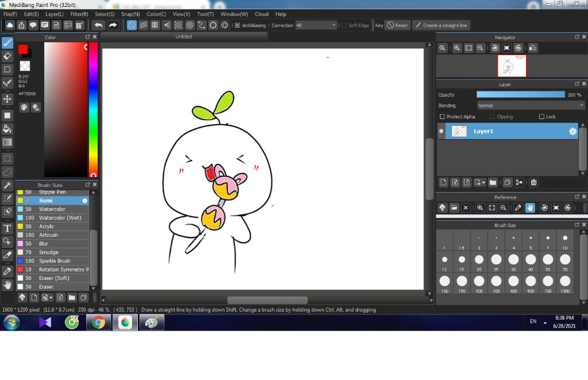This screenshot has height=380, width=588.
Task: Select the Bucket fill tool
Action: pyautogui.click(x=7, y=129)
